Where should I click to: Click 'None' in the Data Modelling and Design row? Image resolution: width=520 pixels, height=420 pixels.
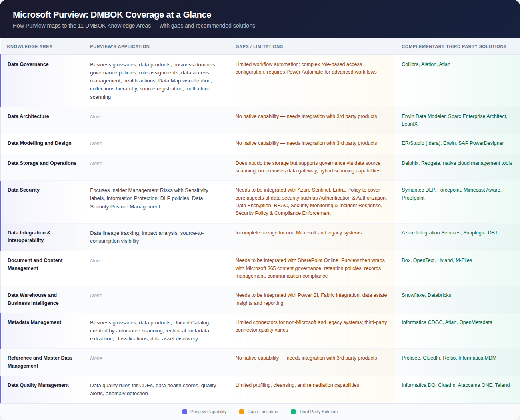[x=96, y=144]
